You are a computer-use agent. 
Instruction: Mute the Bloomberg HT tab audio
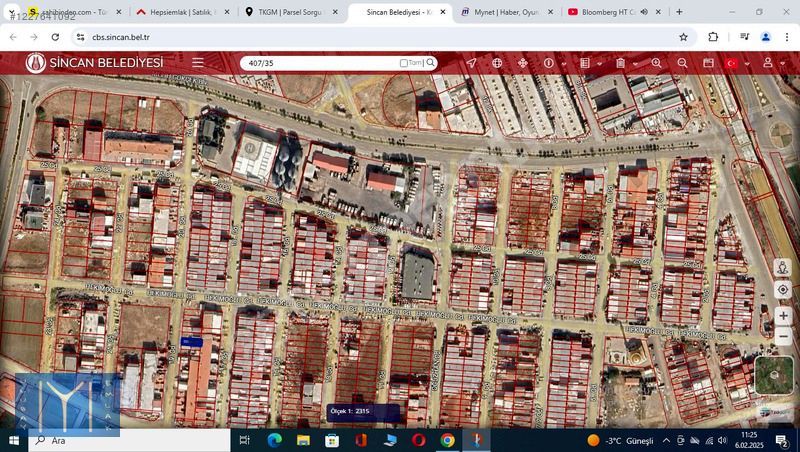[643, 12]
